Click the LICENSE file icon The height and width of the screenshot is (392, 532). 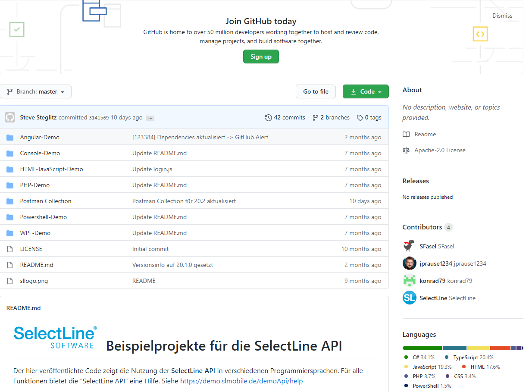click(10, 249)
